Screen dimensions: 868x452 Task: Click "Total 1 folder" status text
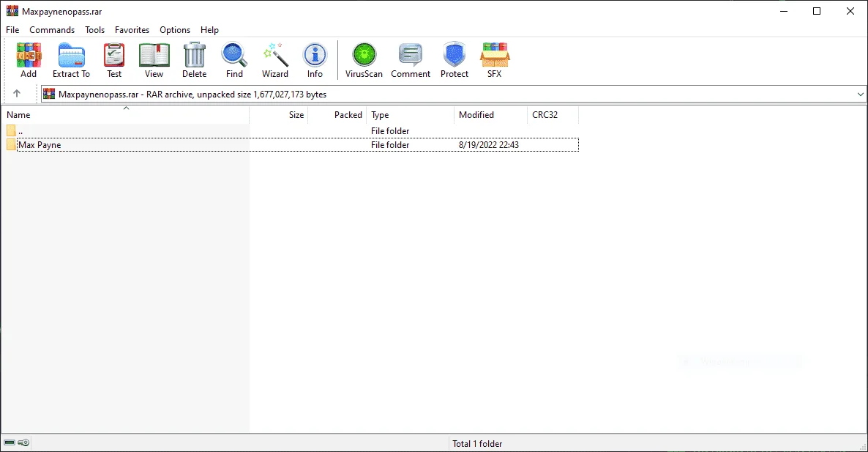[x=477, y=444]
